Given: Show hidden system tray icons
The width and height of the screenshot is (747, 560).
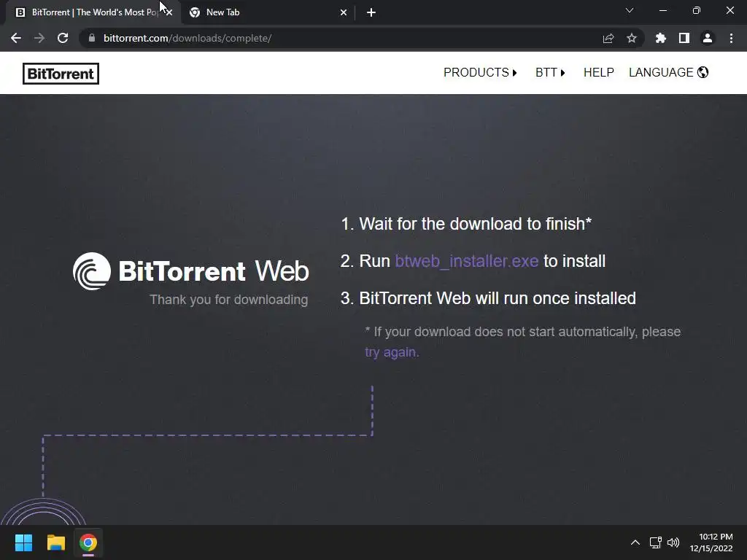Looking at the screenshot, I should (x=635, y=542).
